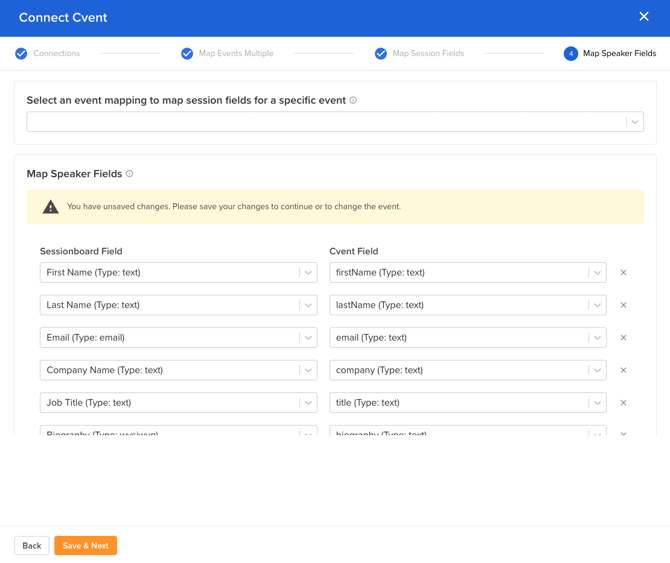The image size is (670, 563).
Task: Click chevron of Email (Type: email) dropdown
Action: (308, 337)
